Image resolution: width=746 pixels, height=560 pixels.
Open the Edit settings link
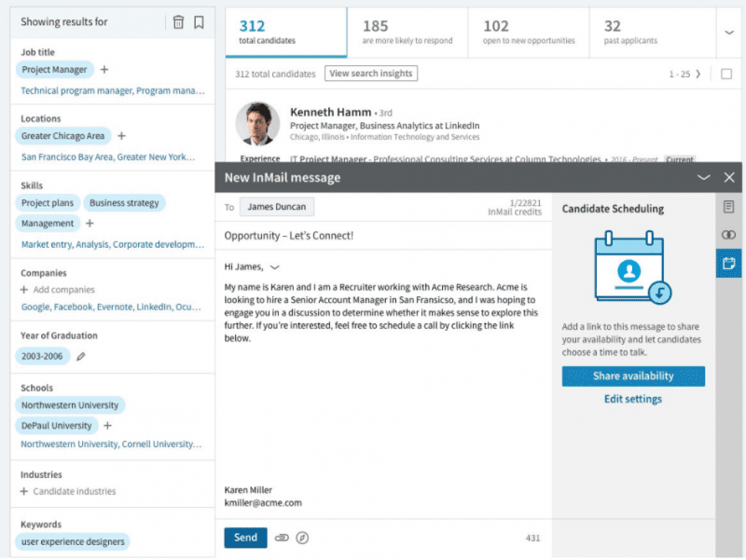[x=633, y=399]
